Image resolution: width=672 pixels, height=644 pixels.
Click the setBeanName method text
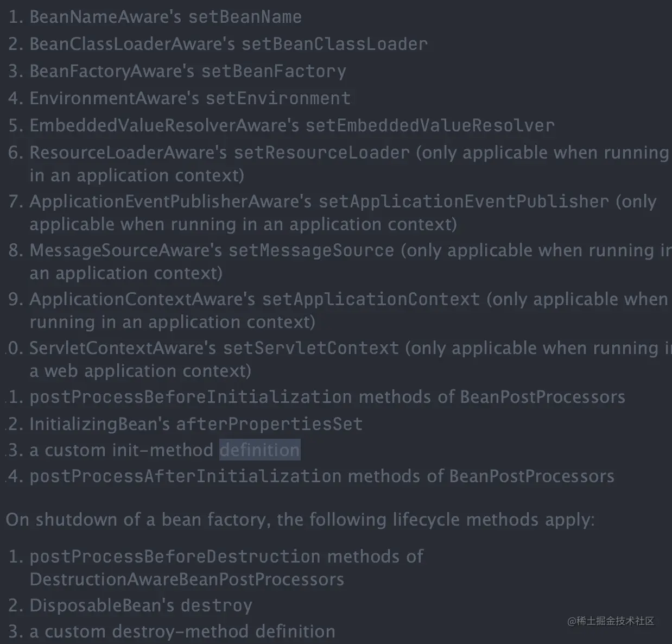pyautogui.click(x=245, y=17)
